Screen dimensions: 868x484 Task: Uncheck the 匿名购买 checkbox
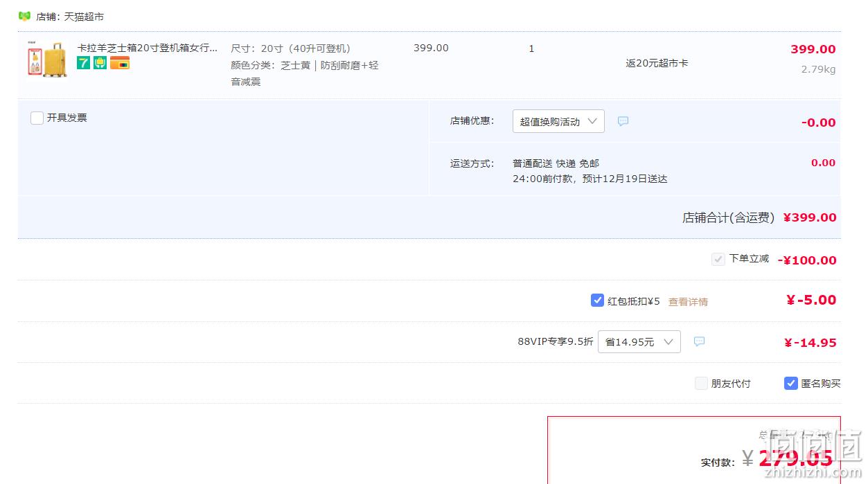pyautogui.click(x=791, y=383)
